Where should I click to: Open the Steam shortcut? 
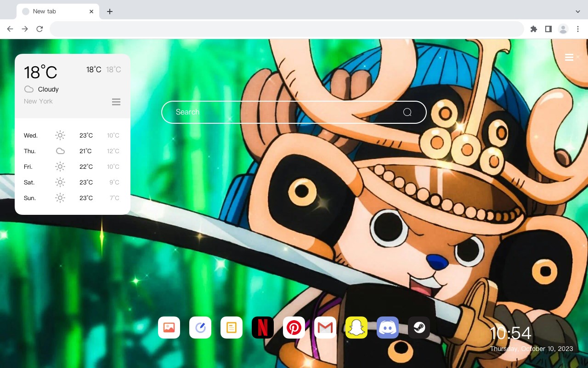pyautogui.click(x=419, y=328)
